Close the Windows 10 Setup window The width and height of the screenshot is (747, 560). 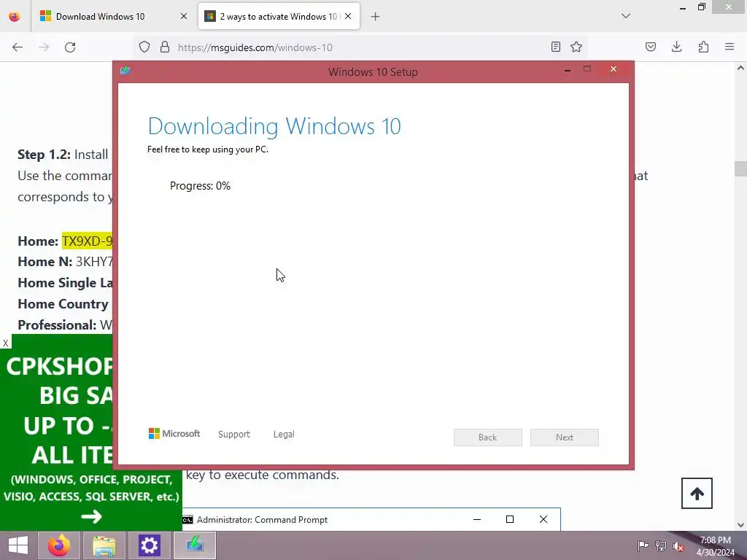tap(614, 69)
